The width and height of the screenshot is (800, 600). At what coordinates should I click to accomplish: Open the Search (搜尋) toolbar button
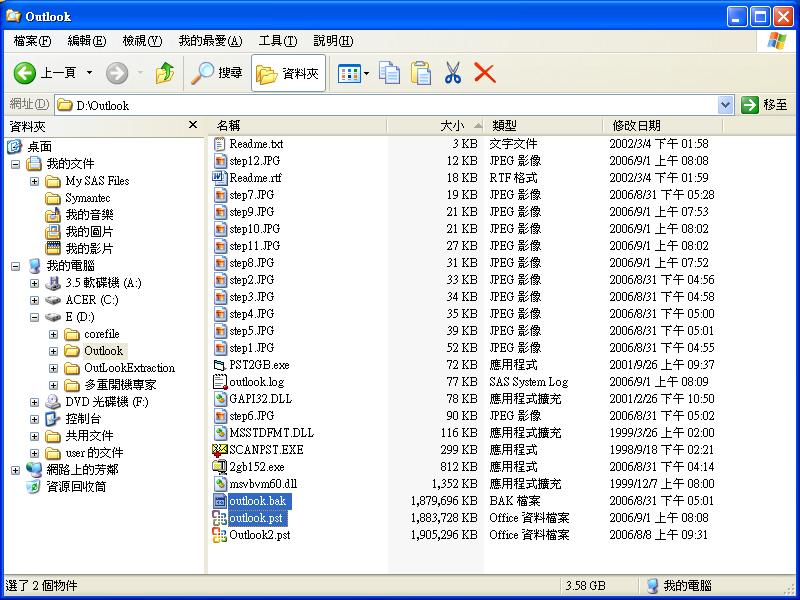pos(216,73)
